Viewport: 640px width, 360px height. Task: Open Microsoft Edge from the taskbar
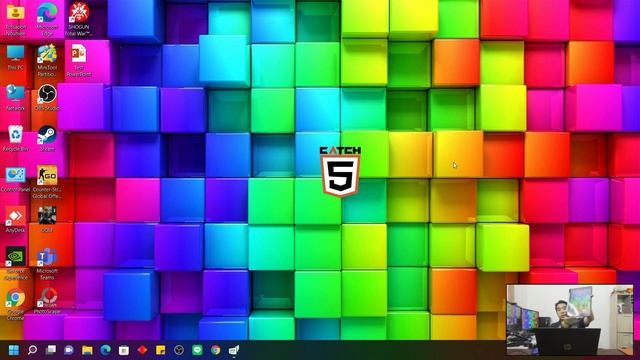point(105,350)
